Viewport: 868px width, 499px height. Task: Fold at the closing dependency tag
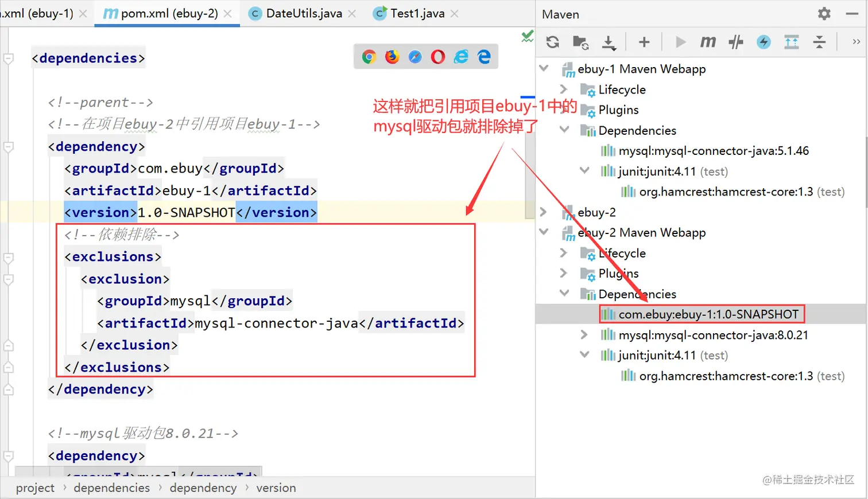[9, 389]
